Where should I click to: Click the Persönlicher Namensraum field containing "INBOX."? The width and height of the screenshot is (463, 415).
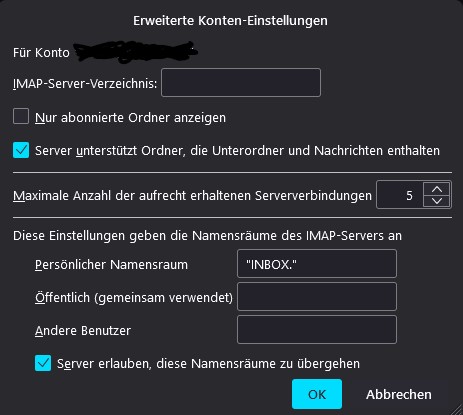317,264
